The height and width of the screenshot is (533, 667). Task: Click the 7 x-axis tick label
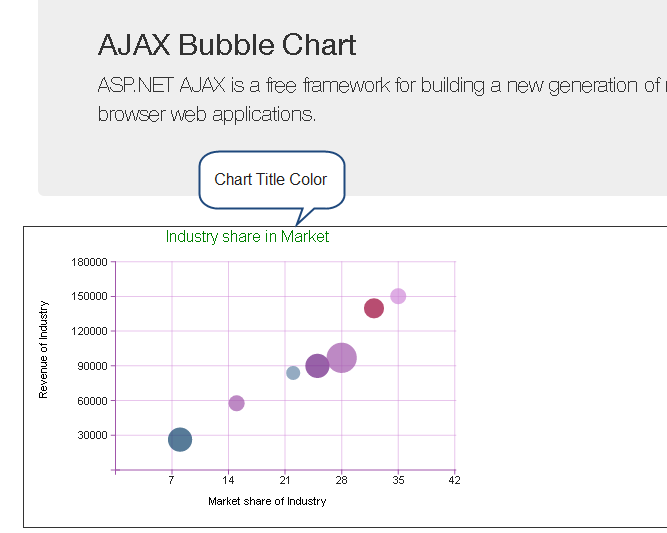172,481
